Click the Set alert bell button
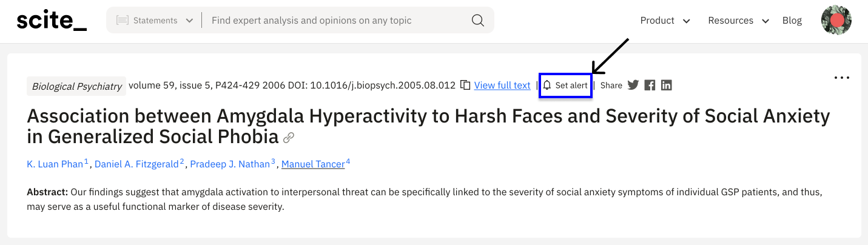 click(565, 86)
